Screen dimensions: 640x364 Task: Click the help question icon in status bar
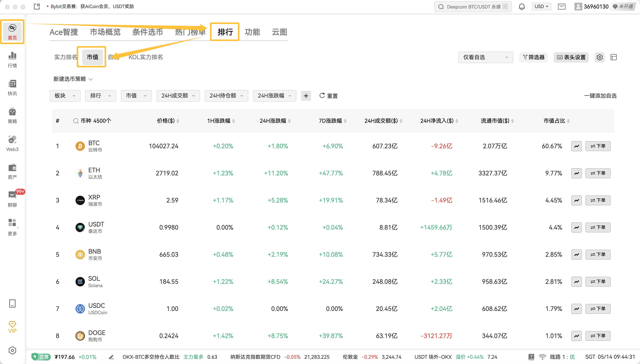click(531, 357)
